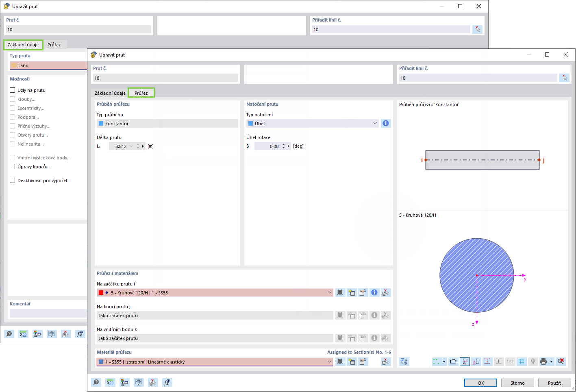Select Průřez tab in background dialog
The image size is (576, 392).
pyautogui.click(x=54, y=44)
